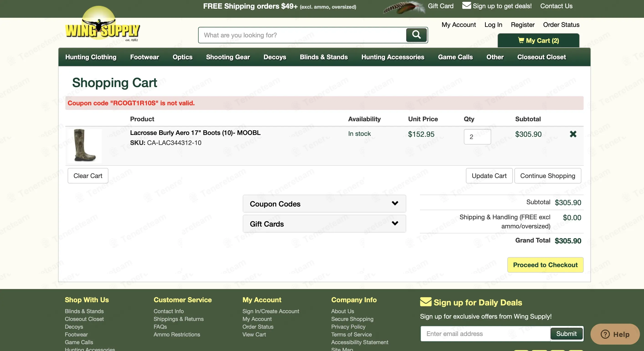Click the SKU CA-LAC344312-10 text
Viewport: 644px width, 351px height.
(166, 143)
